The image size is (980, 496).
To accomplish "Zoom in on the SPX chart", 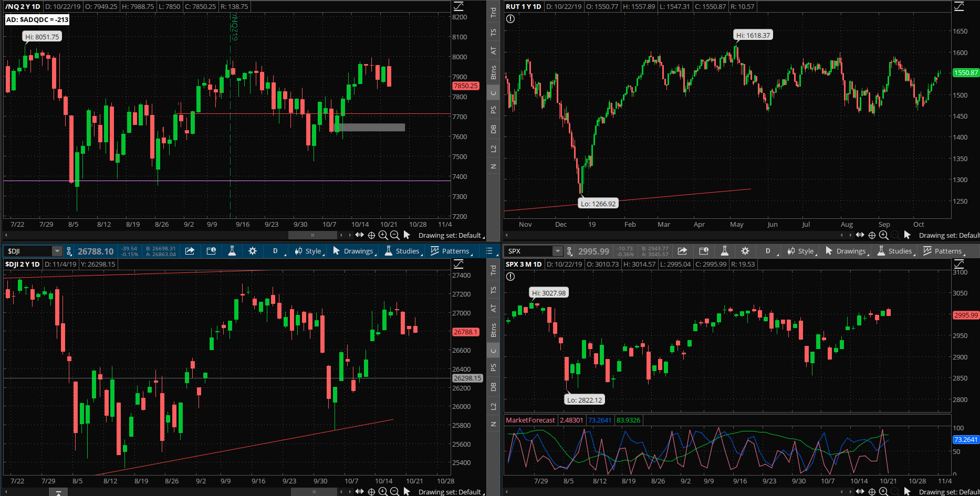I will [x=883, y=492].
